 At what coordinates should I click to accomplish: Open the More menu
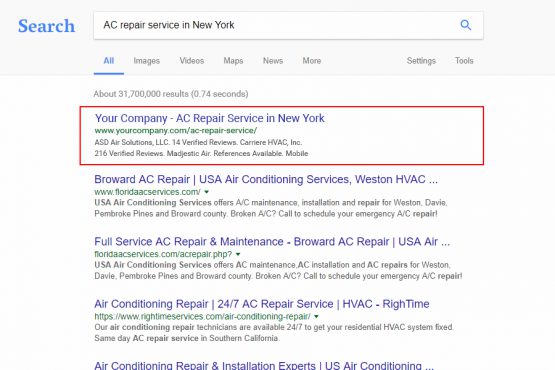pyautogui.click(x=311, y=61)
